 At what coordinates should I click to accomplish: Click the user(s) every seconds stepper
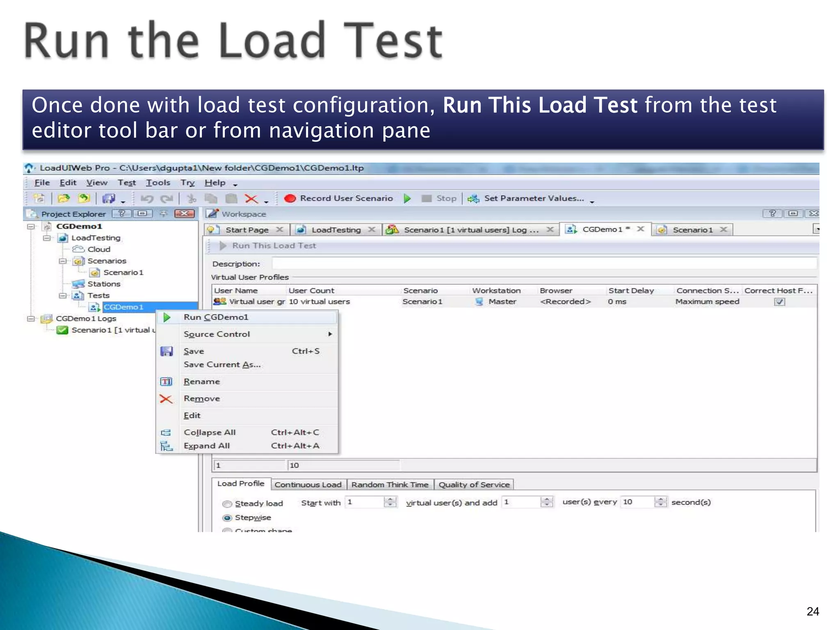[660, 502]
